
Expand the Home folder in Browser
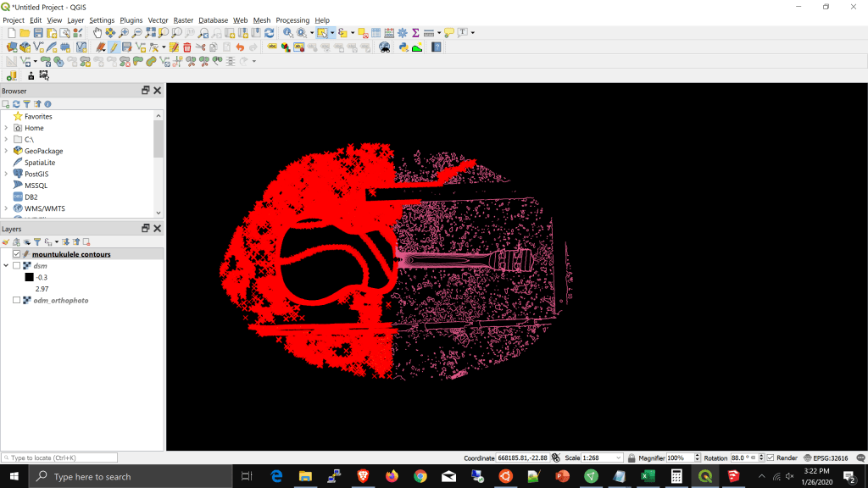click(x=6, y=128)
